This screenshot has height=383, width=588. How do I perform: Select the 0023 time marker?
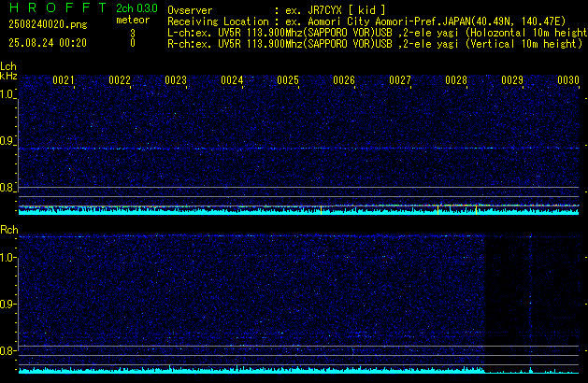pos(176,80)
